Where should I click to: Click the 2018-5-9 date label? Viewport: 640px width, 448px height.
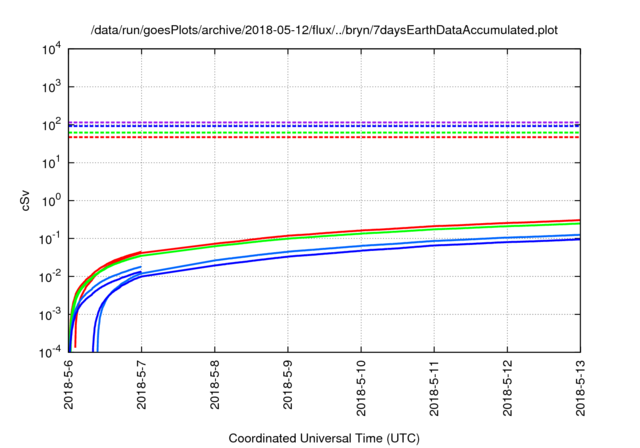tap(288, 384)
